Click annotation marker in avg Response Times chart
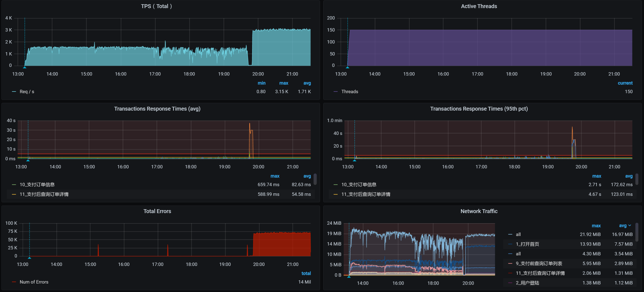The width and height of the screenshot is (644, 292). [x=28, y=160]
